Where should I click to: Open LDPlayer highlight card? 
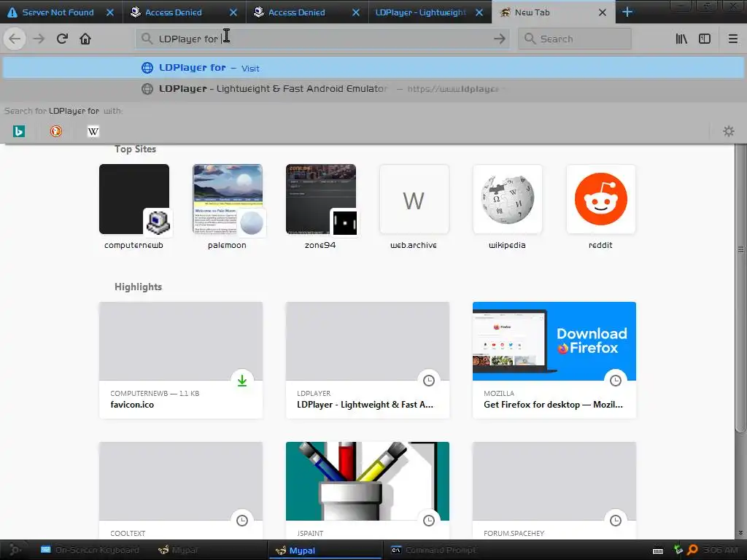coord(368,360)
